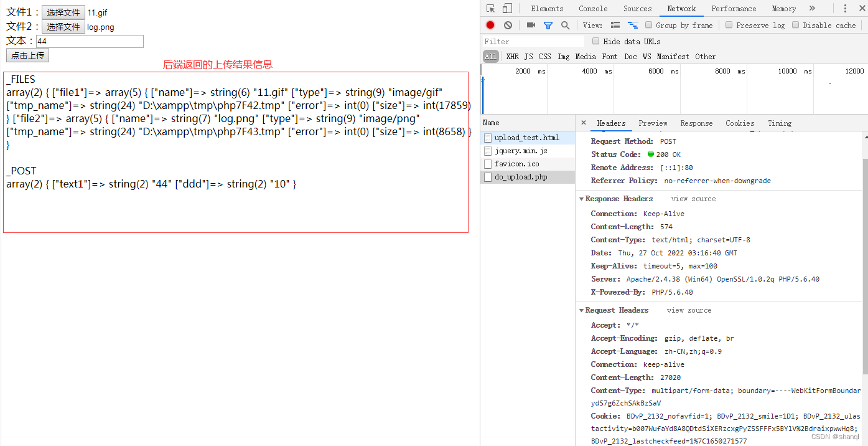Switch to the Preview detail tab
The image size is (868, 446).
[653, 123]
